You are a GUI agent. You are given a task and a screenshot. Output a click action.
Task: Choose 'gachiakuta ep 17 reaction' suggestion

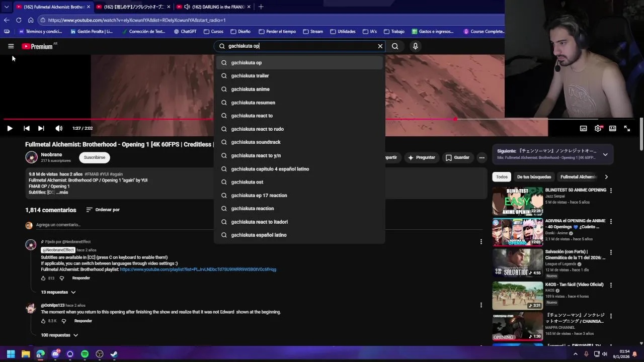click(x=299, y=196)
